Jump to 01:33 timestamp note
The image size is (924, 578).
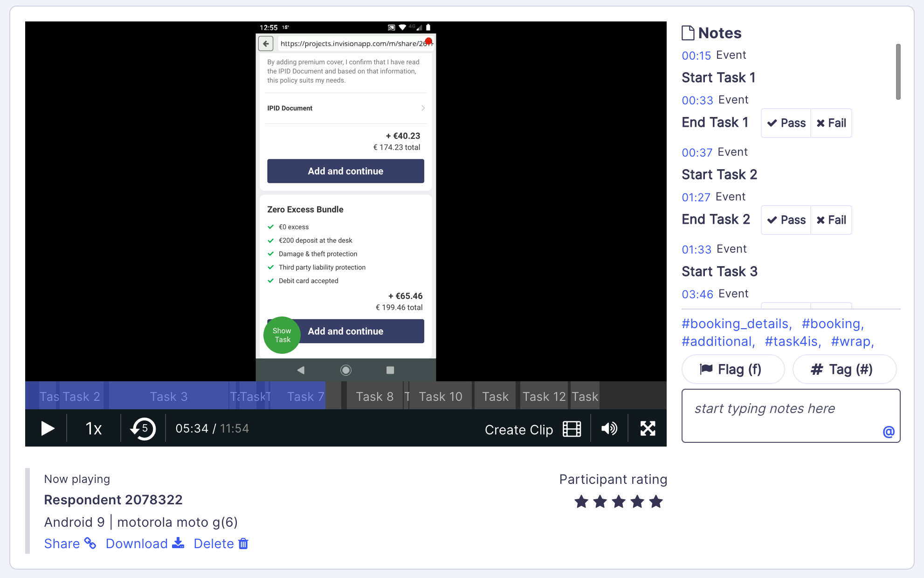click(x=696, y=249)
